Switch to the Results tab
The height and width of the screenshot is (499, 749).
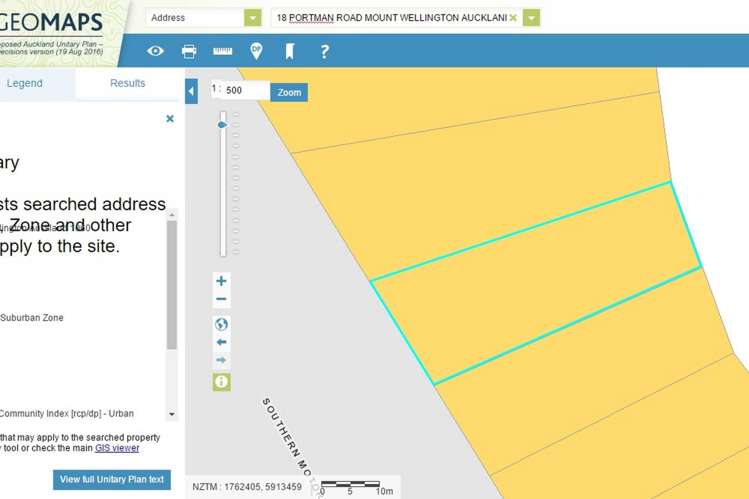(127, 83)
